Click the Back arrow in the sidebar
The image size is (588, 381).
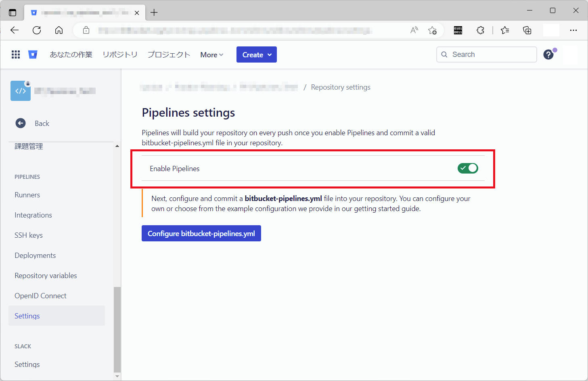coord(20,123)
